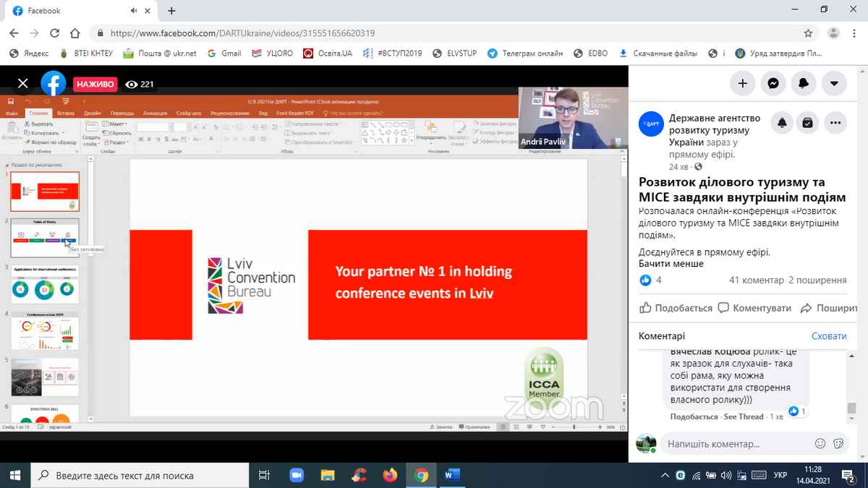The width and height of the screenshot is (868, 488).
Task: Expand the Facebook account dropdown arrow
Action: coord(834,83)
